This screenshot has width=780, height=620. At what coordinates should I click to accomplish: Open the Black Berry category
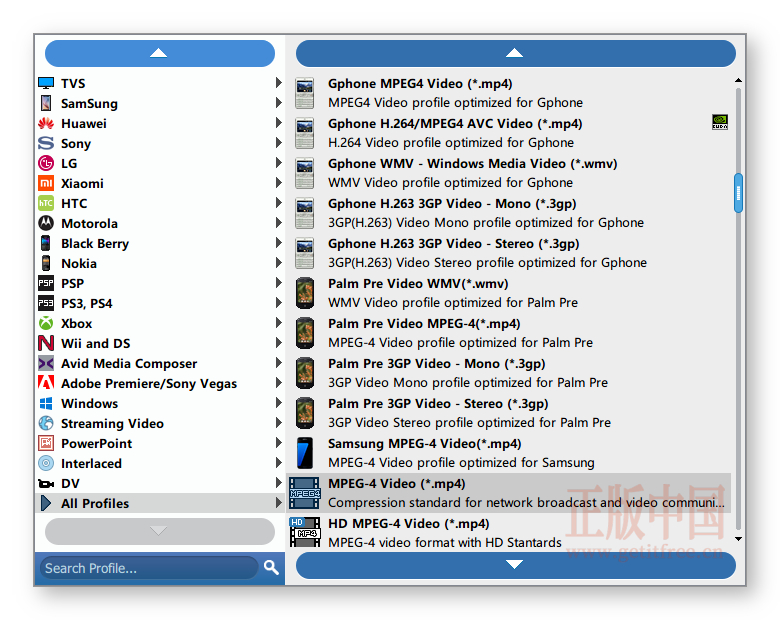tap(160, 243)
